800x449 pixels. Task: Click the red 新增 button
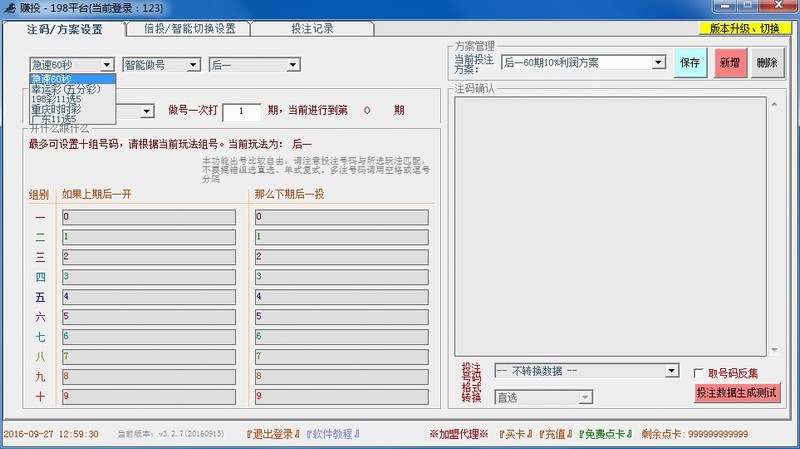(729, 62)
